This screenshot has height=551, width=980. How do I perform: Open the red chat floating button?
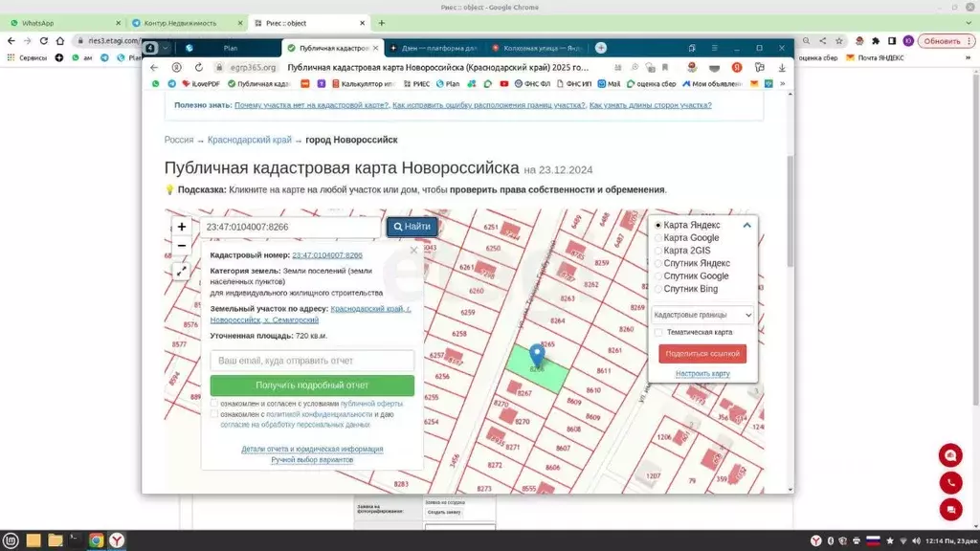(x=950, y=510)
